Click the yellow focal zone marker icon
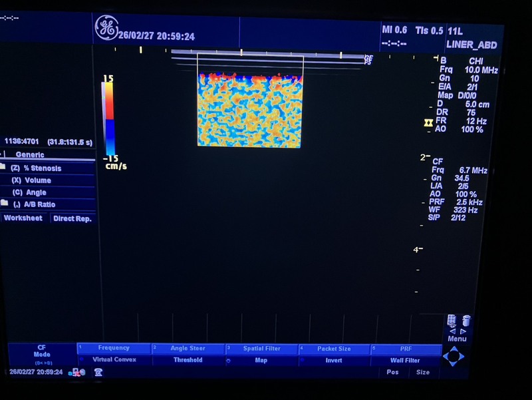This screenshot has width=532, height=400. click(428, 122)
